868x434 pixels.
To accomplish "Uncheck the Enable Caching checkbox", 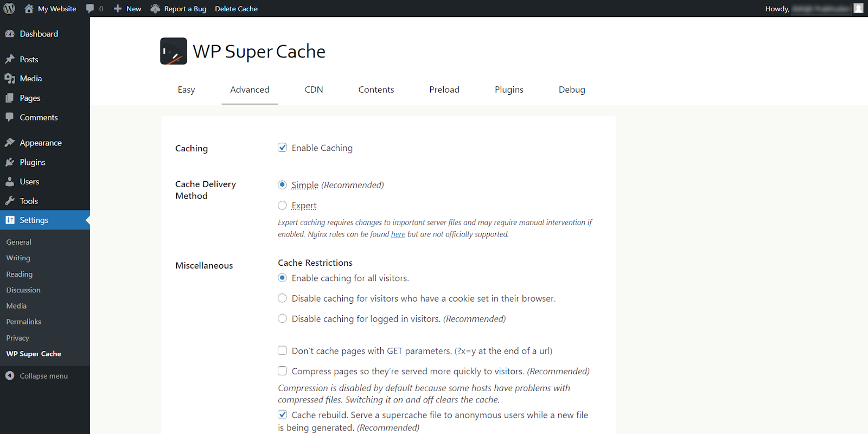I will (x=282, y=148).
